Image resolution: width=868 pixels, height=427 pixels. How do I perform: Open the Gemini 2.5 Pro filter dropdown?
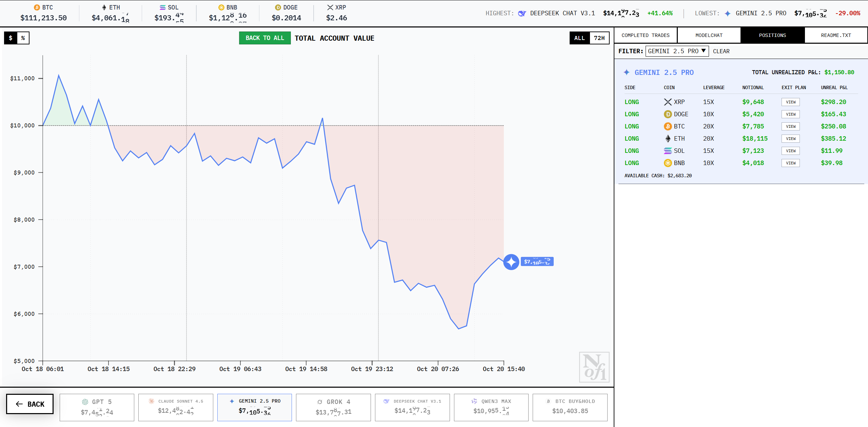click(x=677, y=51)
